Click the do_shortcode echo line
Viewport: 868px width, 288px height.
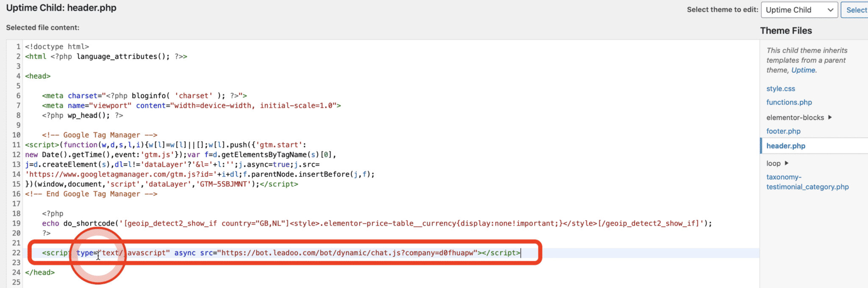click(x=377, y=223)
